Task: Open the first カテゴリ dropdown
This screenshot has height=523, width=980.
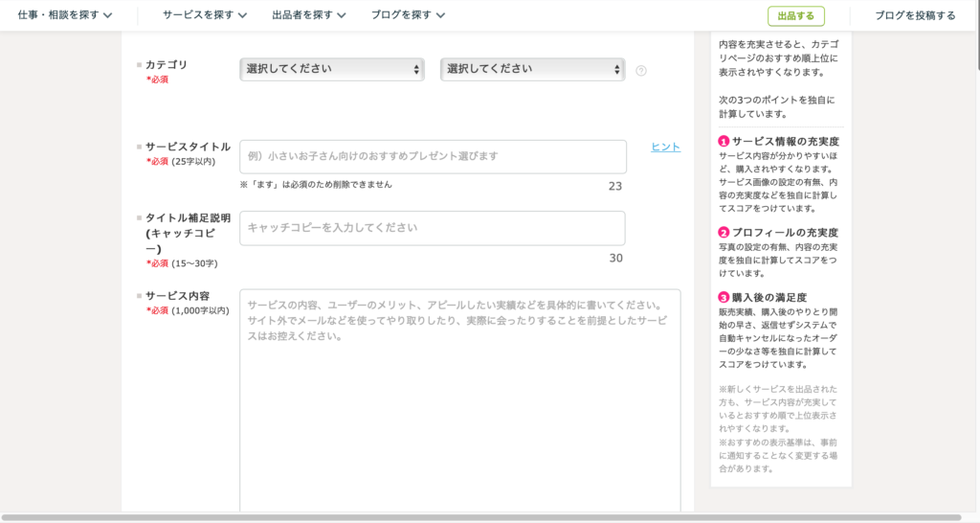Action: pyautogui.click(x=332, y=69)
